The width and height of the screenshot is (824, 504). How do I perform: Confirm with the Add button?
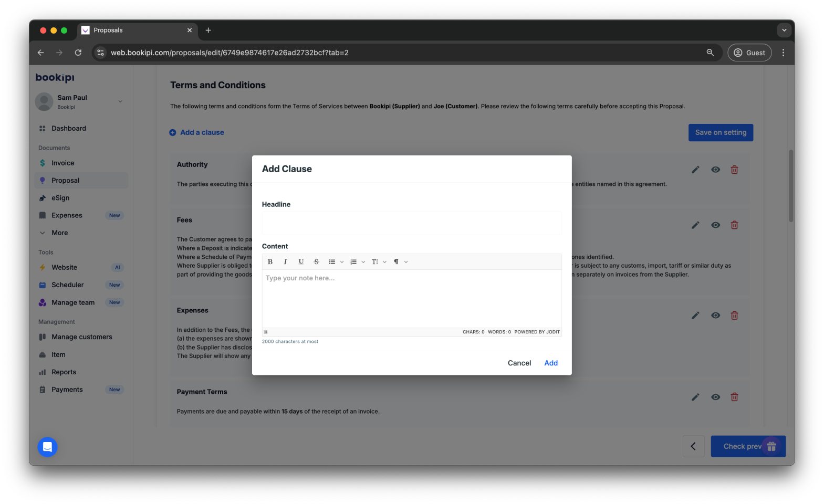[551, 363]
